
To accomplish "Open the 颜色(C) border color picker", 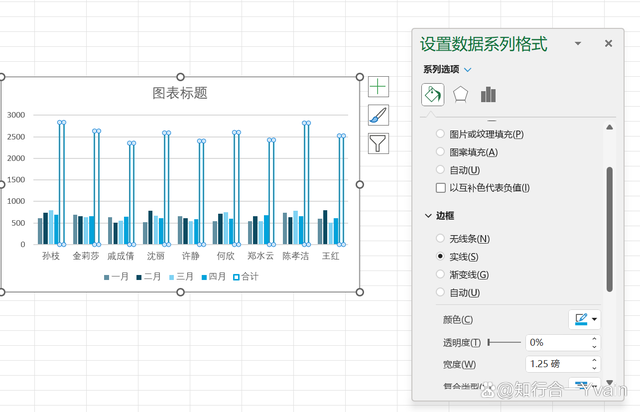I will (x=584, y=319).
